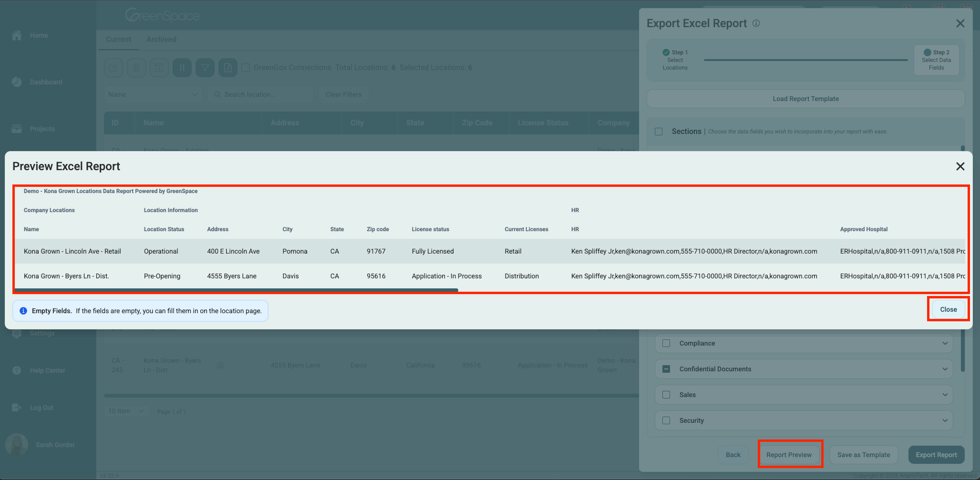Click the Dashboard pie chart icon
Image resolution: width=980 pixels, height=480 pixels.
pos(17,82)
